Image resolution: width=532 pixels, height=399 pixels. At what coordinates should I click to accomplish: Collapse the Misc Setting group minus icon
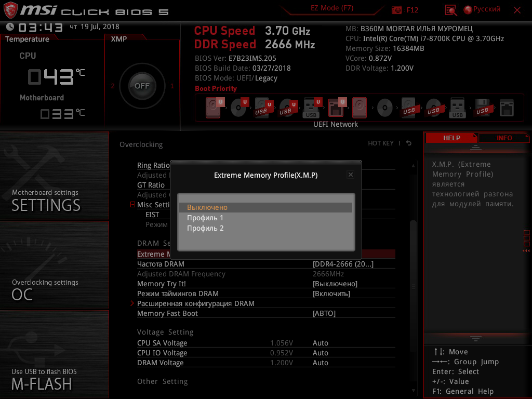coord(132,205)
